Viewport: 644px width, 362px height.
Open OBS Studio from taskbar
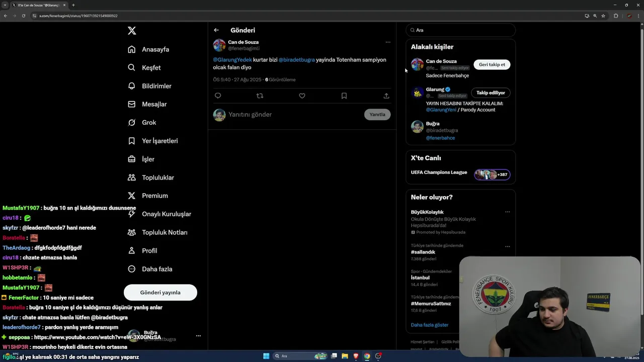pos(378,356)
